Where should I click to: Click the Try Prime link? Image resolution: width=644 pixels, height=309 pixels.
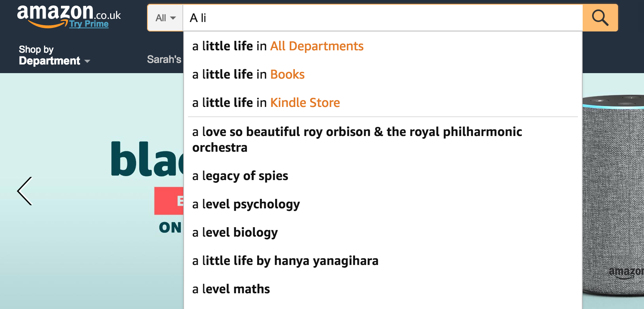coord(89,24)
